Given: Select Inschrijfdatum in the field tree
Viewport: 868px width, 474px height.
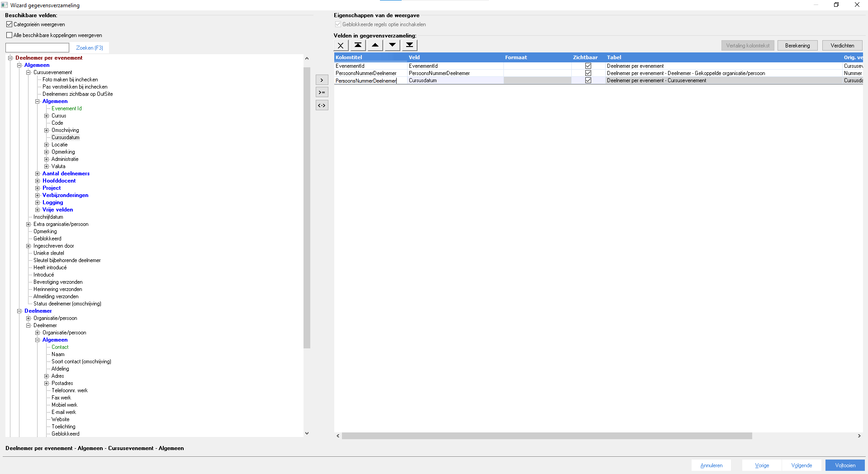Looking at the screenshot, I should tap(48, 217).
